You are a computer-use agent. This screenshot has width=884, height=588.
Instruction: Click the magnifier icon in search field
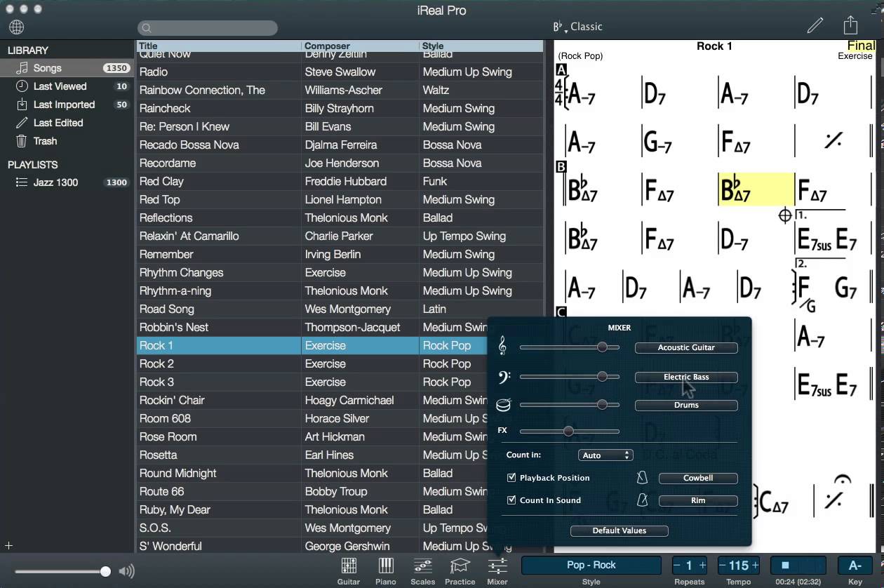(147, 28)
